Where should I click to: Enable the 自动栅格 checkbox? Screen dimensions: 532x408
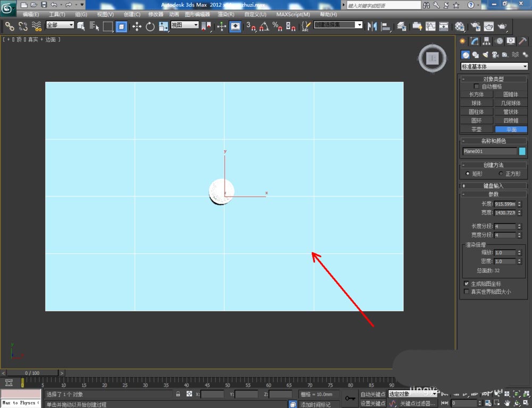[x=476, y=87]
